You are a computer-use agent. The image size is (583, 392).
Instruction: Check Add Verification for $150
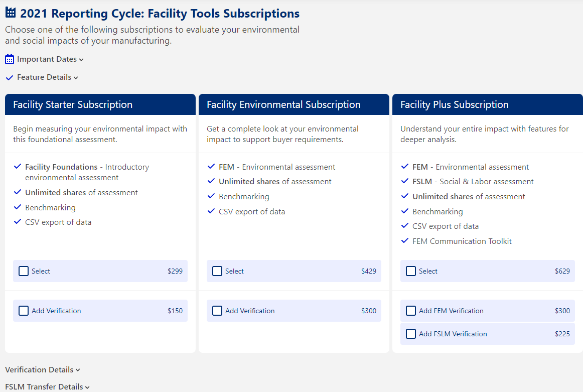[x=24, y=311]
